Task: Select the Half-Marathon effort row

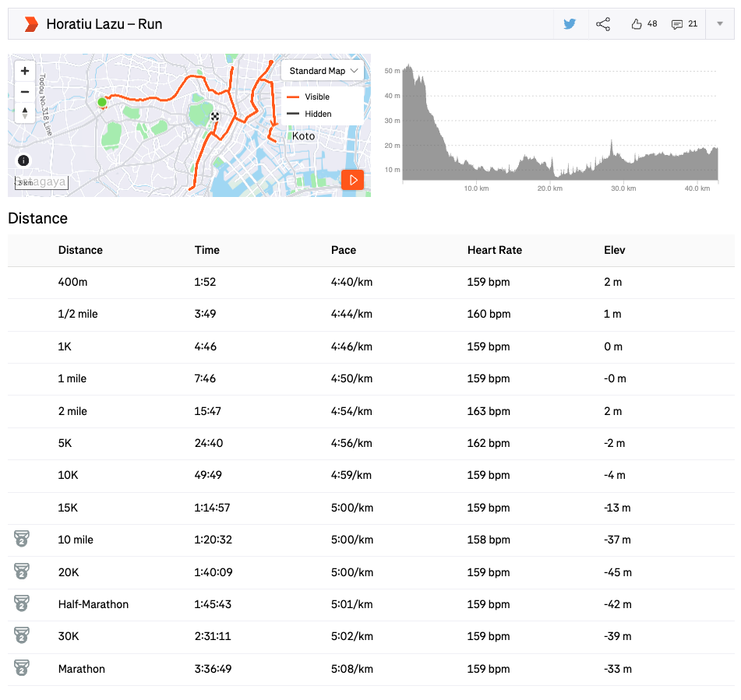Action: pyautogui.click(x=94, y=604)
